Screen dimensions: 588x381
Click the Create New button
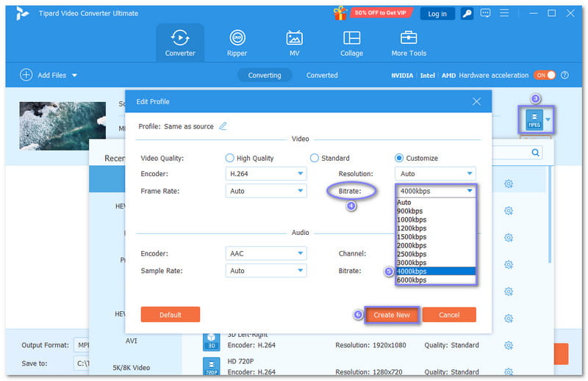pyautogui.click(x=392, y=315)
